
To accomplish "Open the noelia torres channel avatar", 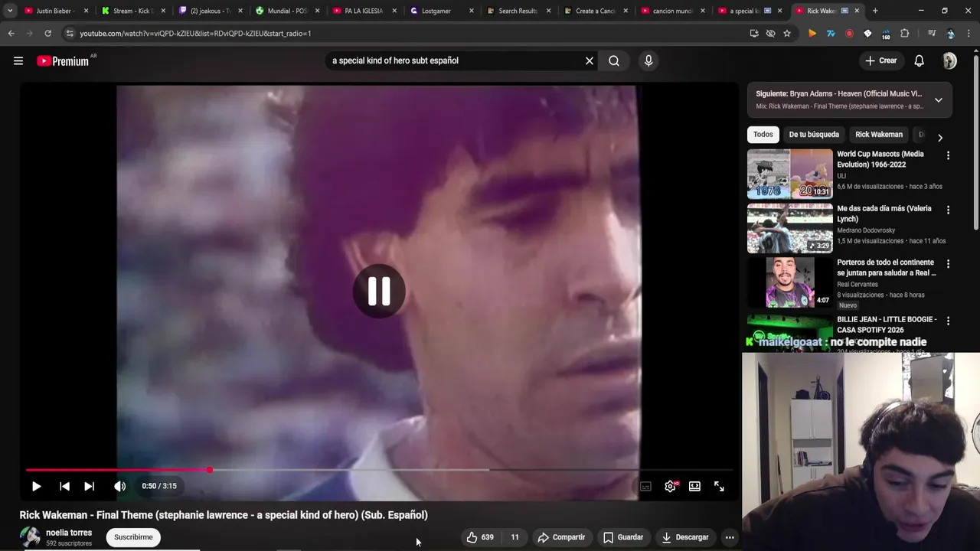I will point(30,537).
